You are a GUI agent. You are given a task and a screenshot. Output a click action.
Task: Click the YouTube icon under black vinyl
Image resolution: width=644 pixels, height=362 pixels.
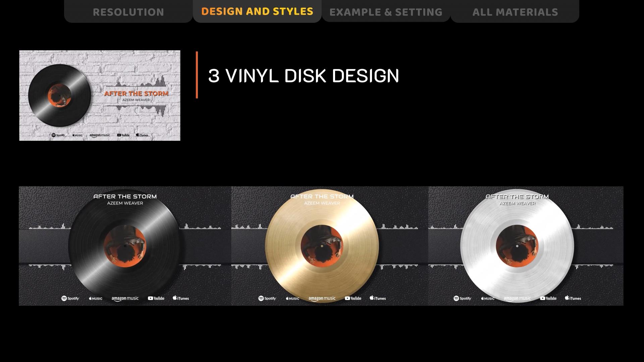click(x=156, y=298)
